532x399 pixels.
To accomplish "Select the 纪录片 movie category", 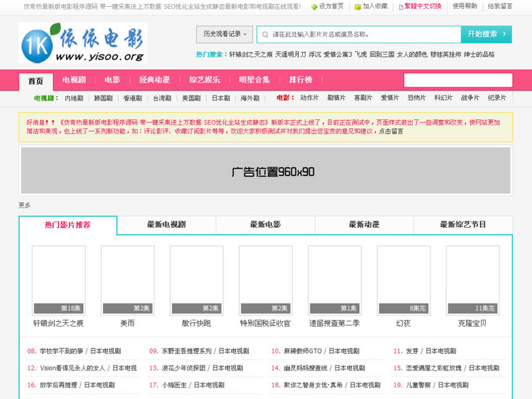I will (497, 98).
